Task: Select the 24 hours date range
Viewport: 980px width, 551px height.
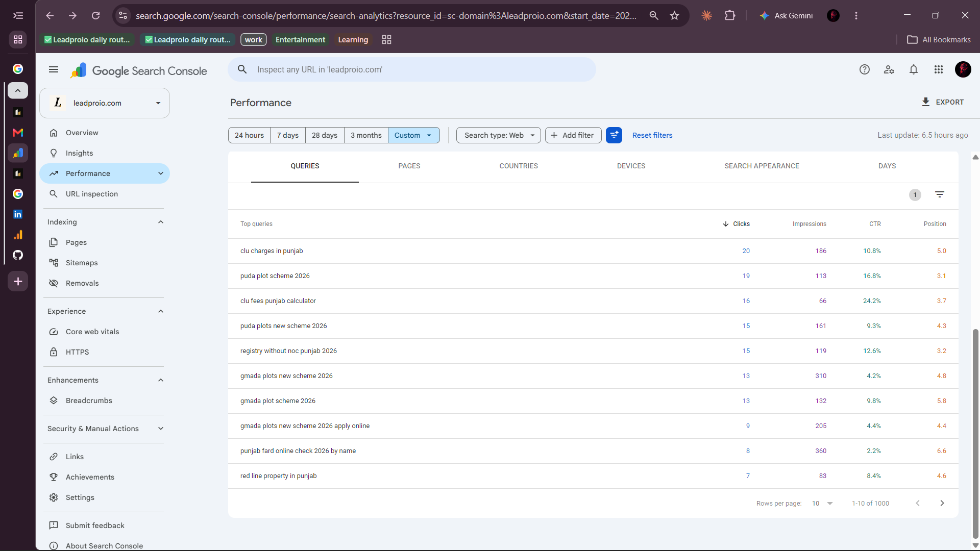Action: [x=249, y=135]
